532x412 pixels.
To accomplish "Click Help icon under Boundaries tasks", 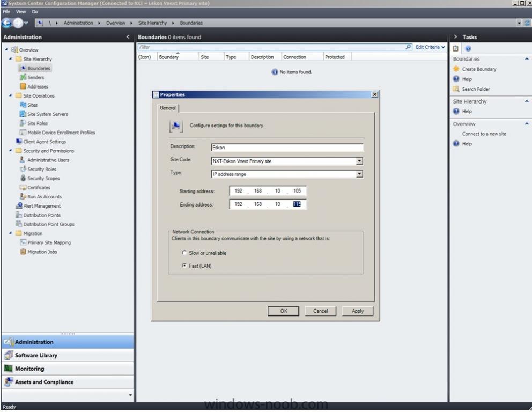I will (456, 79).
